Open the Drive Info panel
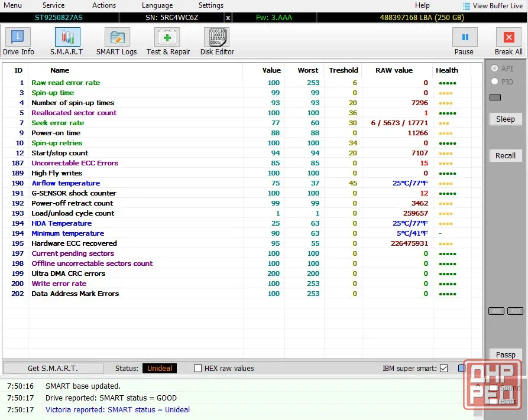 pos(18,41)
